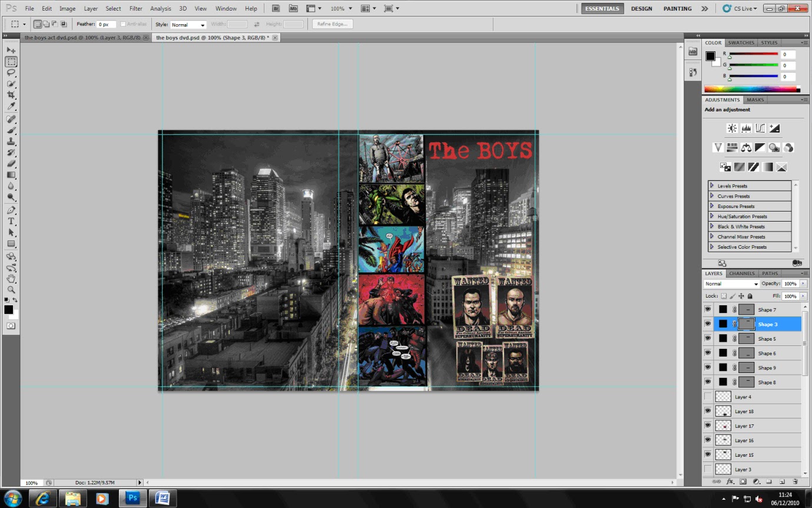Select the Dodge tool

coord(11,197)
